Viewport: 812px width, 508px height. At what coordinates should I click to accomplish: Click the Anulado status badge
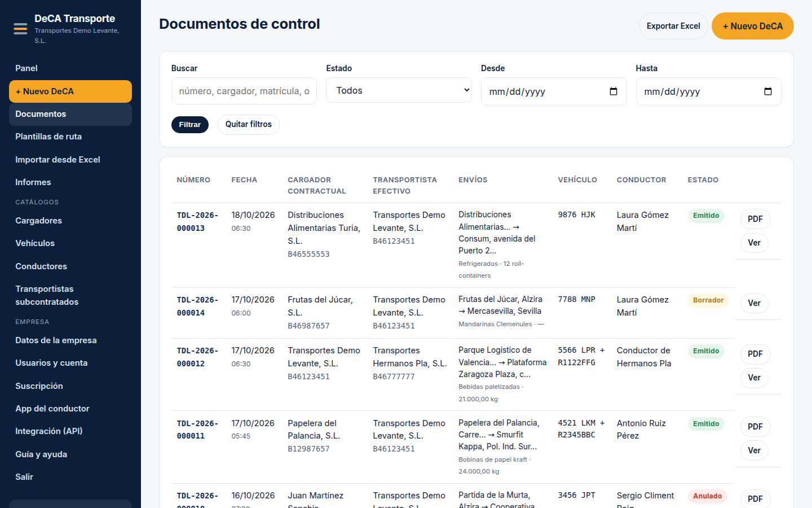(707, 496)
